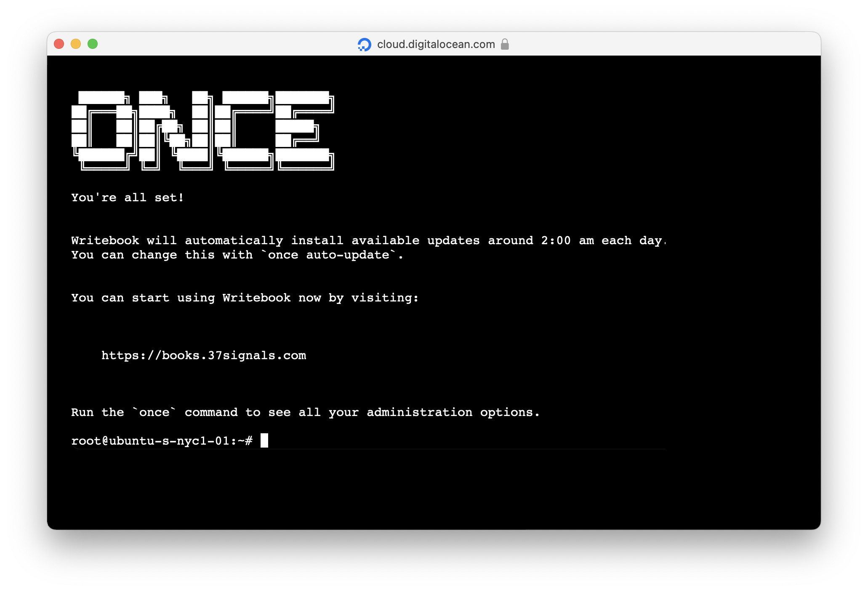Image resolution: width=868 pixels, height=592 pixels.
Task: Click the `once auto-update` command text
Action: pos(329,255)
